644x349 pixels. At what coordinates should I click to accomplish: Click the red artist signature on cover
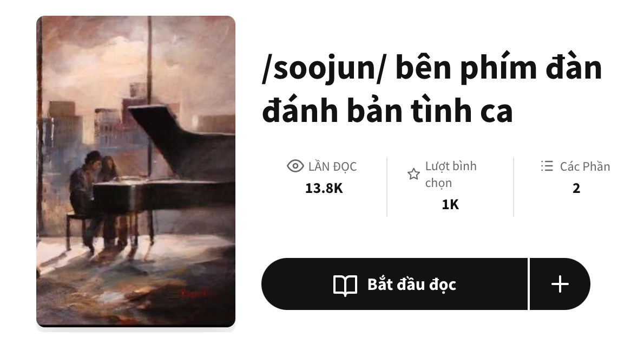pos(195,294)
